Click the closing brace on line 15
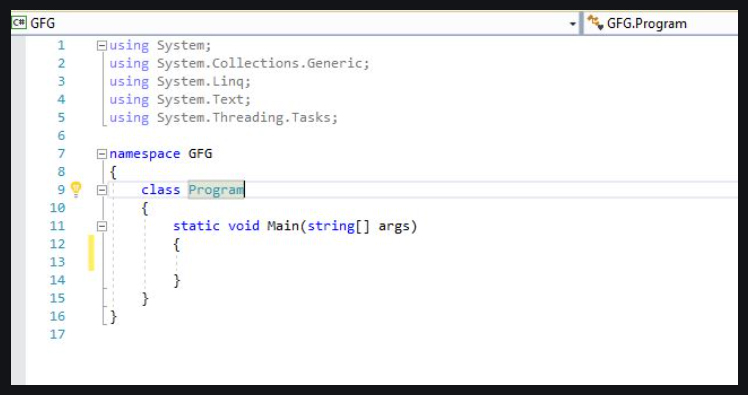Screen dimensions: 748x395 coord(145,299)
